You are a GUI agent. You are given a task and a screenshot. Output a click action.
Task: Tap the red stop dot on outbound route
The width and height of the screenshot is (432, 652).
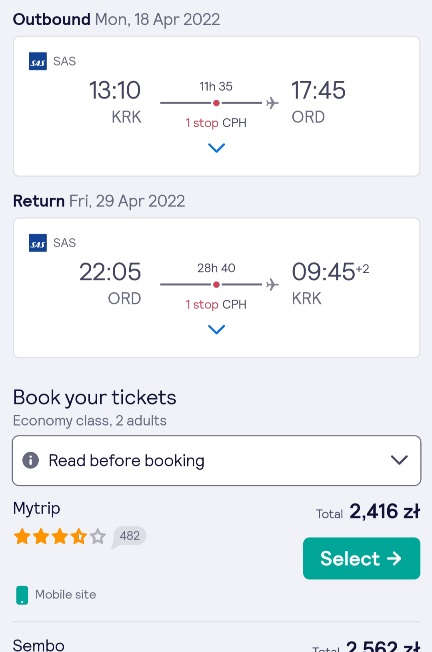[216, 103]
